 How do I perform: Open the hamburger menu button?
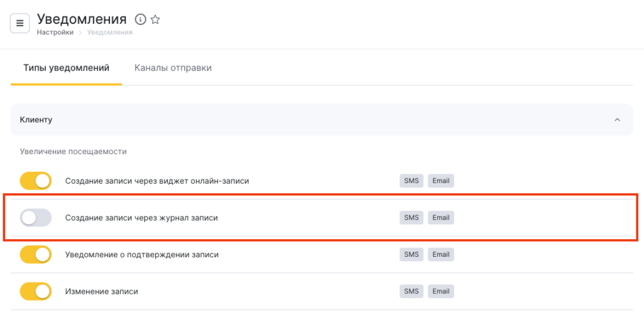point(20,23)
